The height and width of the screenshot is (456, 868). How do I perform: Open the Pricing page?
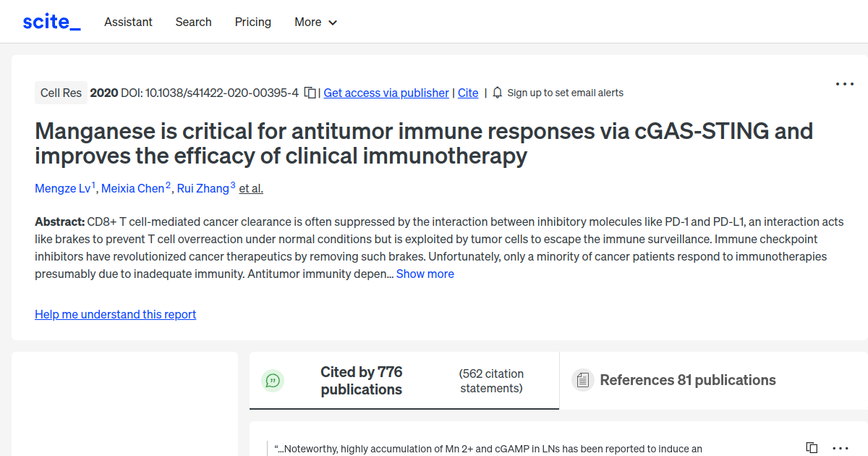[252, 22]
